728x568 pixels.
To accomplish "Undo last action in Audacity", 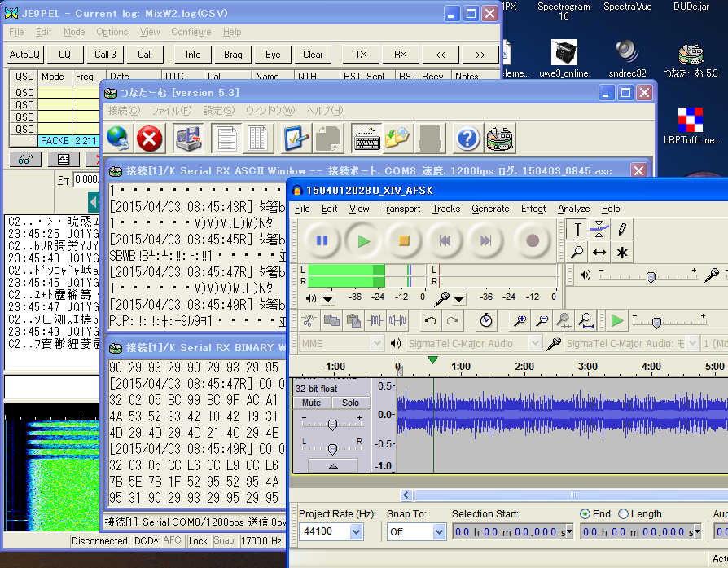I will (x=430, y=320).
